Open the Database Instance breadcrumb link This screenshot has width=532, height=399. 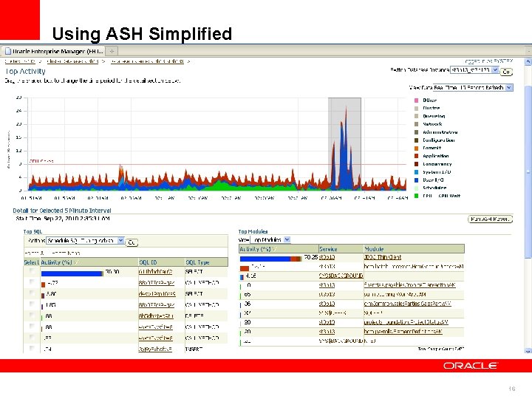[x=147, y=61]
